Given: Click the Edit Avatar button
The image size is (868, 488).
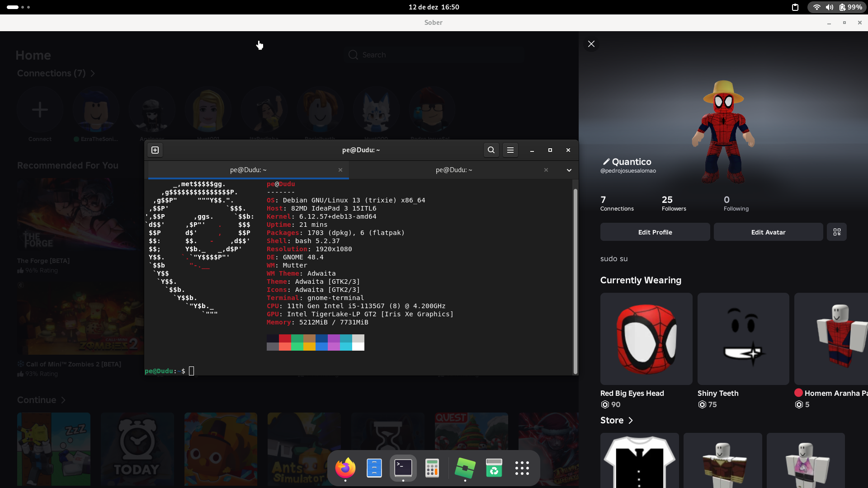Looking at the screenshot, I should pyautogui.click(x=768, y=232).
